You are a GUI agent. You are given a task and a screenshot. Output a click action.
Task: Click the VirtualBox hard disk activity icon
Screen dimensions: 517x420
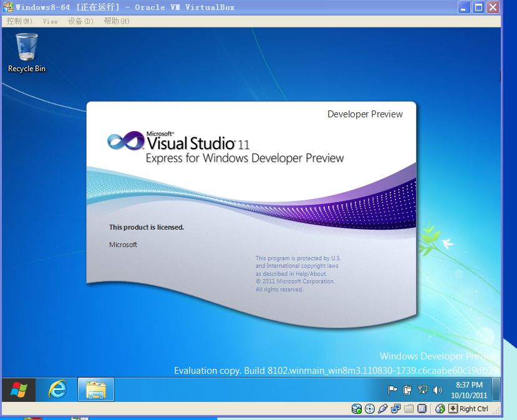(x=357, y=409)
